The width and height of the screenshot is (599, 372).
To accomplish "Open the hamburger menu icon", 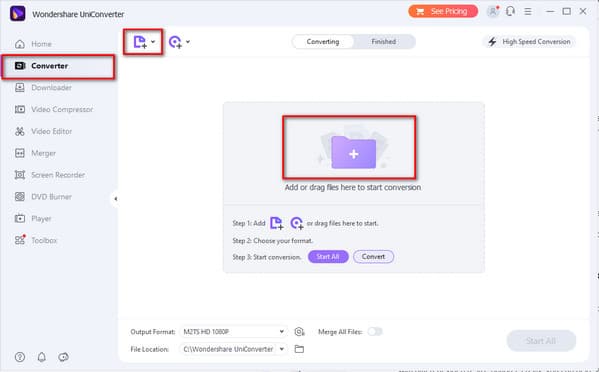I will pyautogui.click(x=528, y=11).
